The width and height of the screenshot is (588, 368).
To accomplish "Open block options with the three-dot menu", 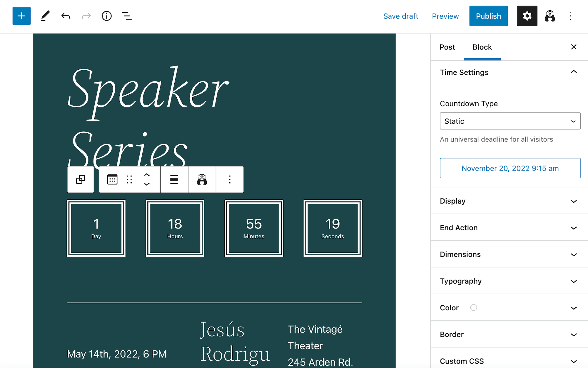I will pyautogui.click(x=230, y=179).
